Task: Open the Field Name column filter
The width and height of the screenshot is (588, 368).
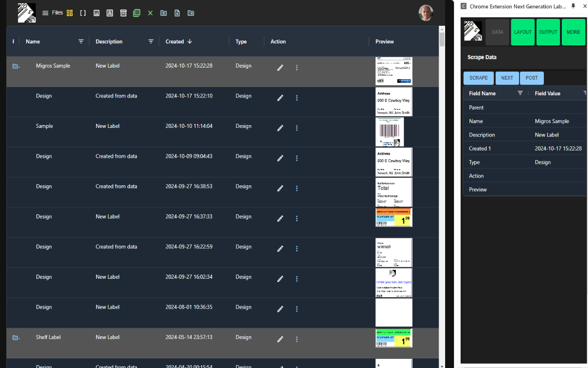Action: coord(520,93)
